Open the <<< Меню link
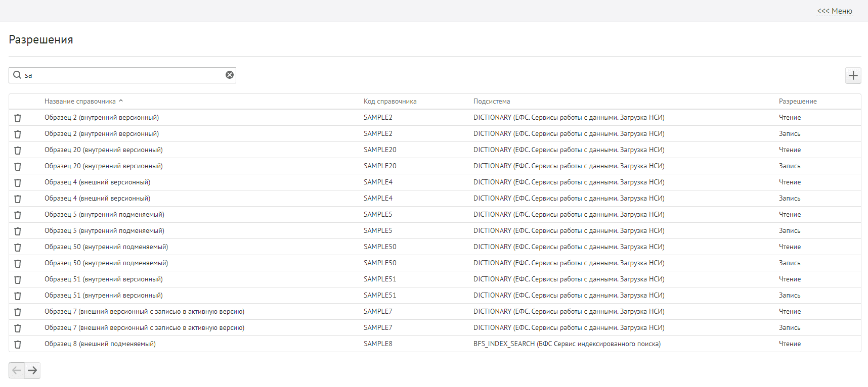This screenshot has width=868, height=387. [835, 11]
